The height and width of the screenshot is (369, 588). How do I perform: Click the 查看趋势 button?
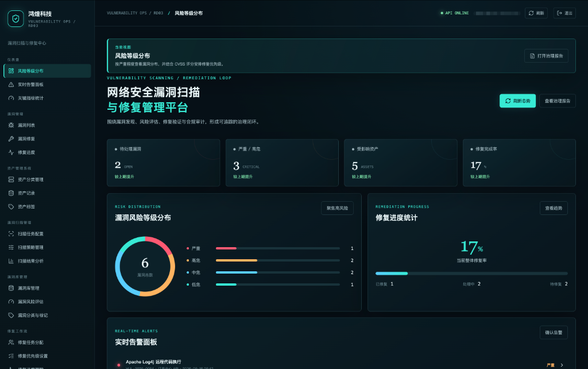(x=554, y=208)
